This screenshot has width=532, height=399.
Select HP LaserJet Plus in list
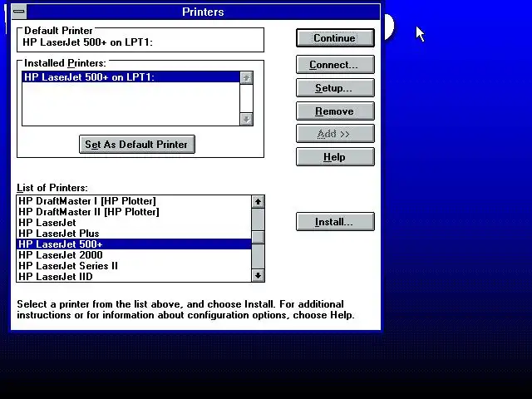click(x=134, y=234)
